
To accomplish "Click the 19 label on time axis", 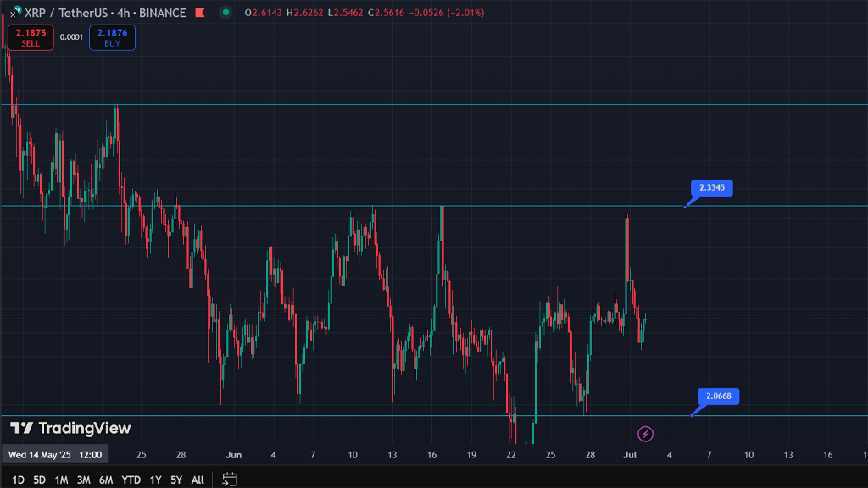I will tap(471, 455).
